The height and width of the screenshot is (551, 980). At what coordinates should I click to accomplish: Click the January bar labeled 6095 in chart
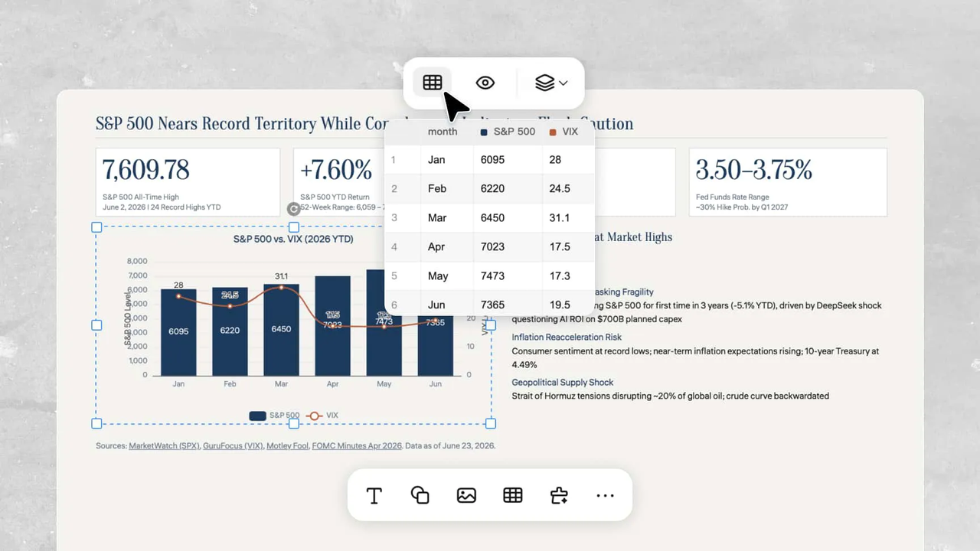pos(178,332)
